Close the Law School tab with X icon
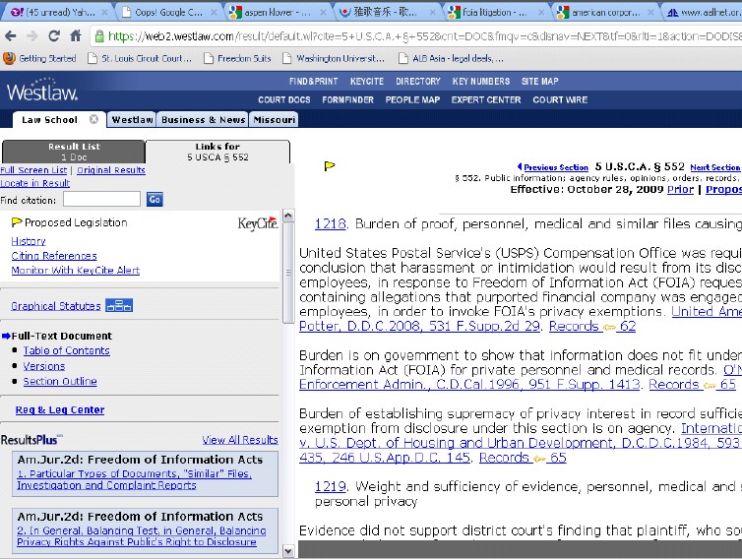 (93, 119)
